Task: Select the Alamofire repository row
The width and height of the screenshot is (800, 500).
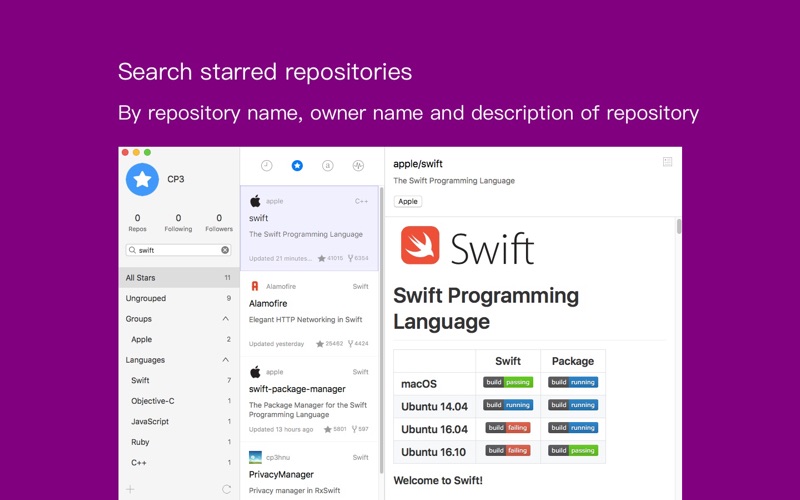Action: coord(309,314)
